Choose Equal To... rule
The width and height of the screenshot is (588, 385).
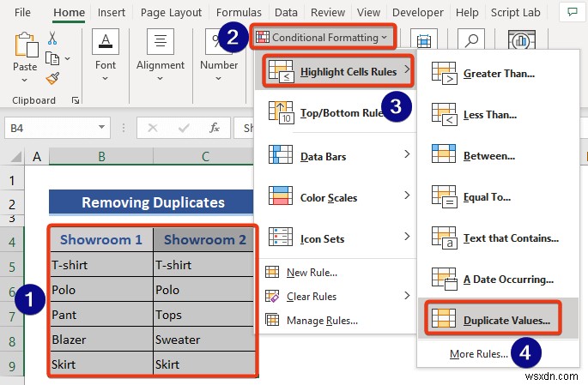coord(499,197)
